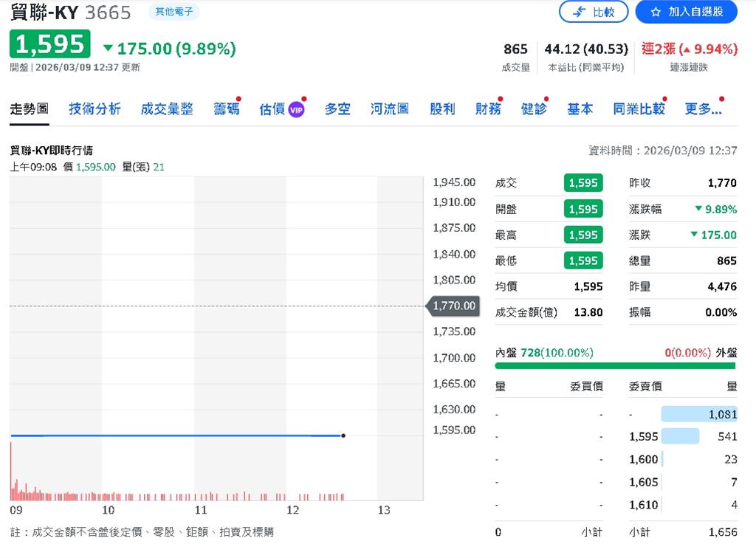
Task: Switch to the 財務 tab
Action: [x=488, y=108]
